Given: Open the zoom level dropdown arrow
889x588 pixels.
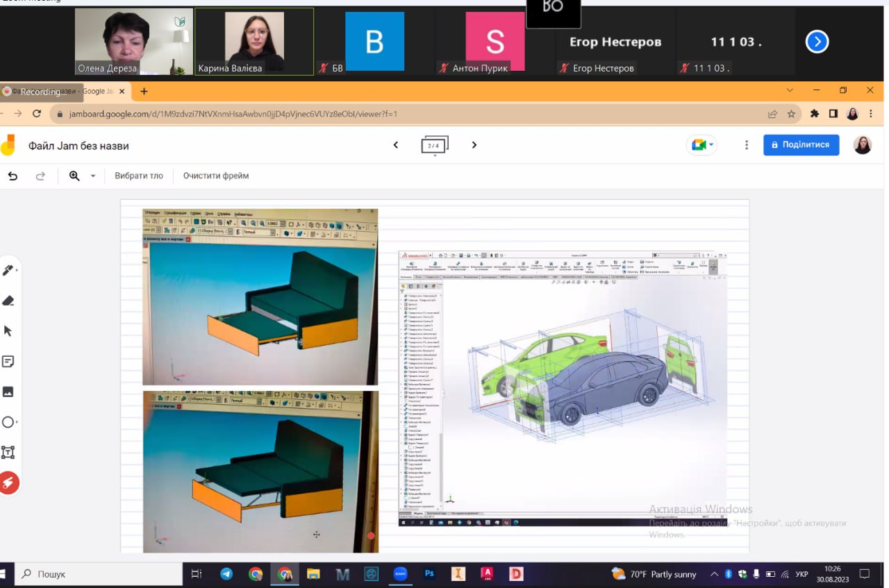Looking at the screenshot, I should [93, 176].
